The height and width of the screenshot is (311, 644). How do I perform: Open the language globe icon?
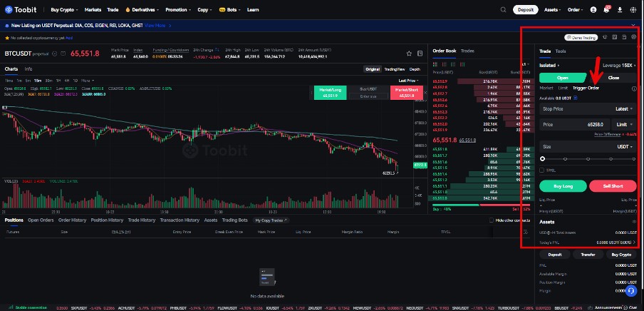point(633,9)
